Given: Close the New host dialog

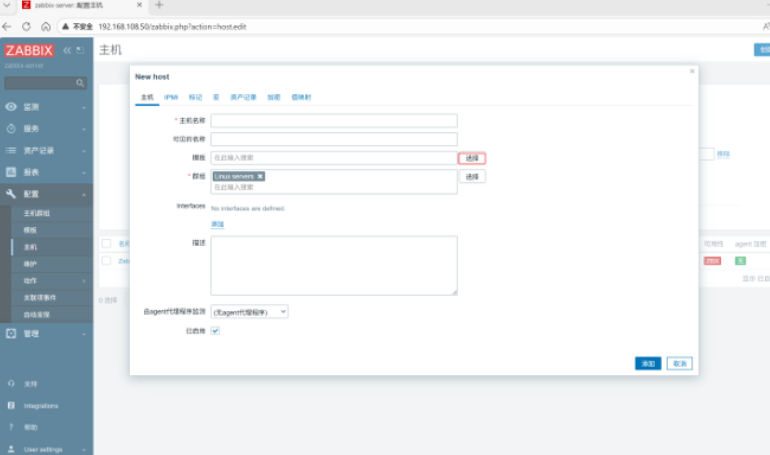Looking at the screenshot, I should [x=692, y=71].
